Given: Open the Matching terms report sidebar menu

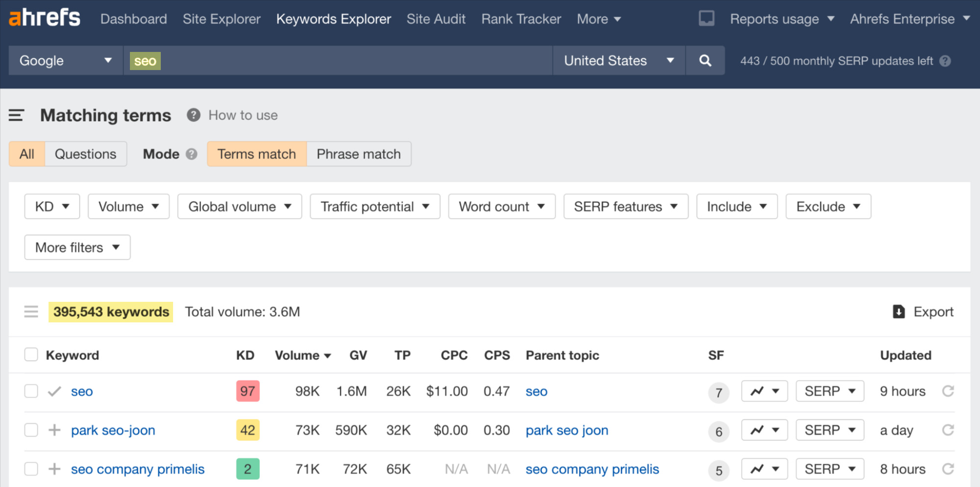Looking at the screenshot, I should point(17,116).
